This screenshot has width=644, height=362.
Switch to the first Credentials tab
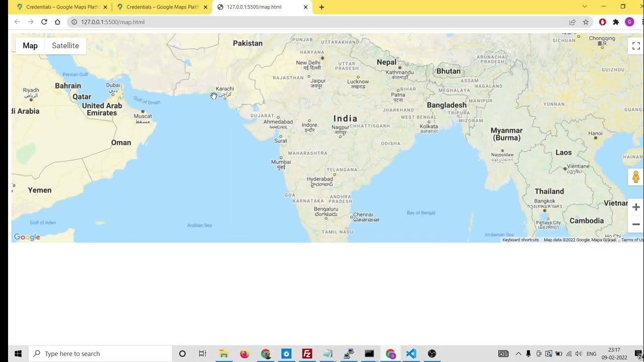point(59,7)
